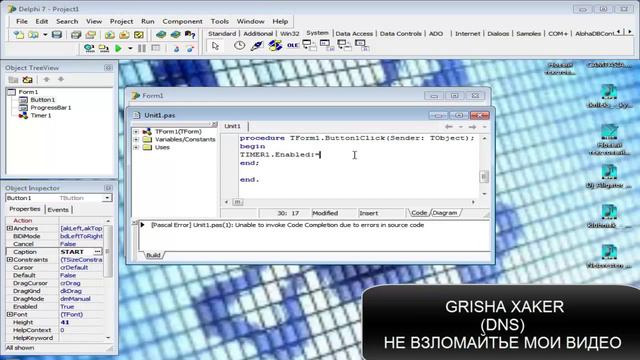
Task: Click the View Unit toolbar icon
Action: tap(89, 48)
